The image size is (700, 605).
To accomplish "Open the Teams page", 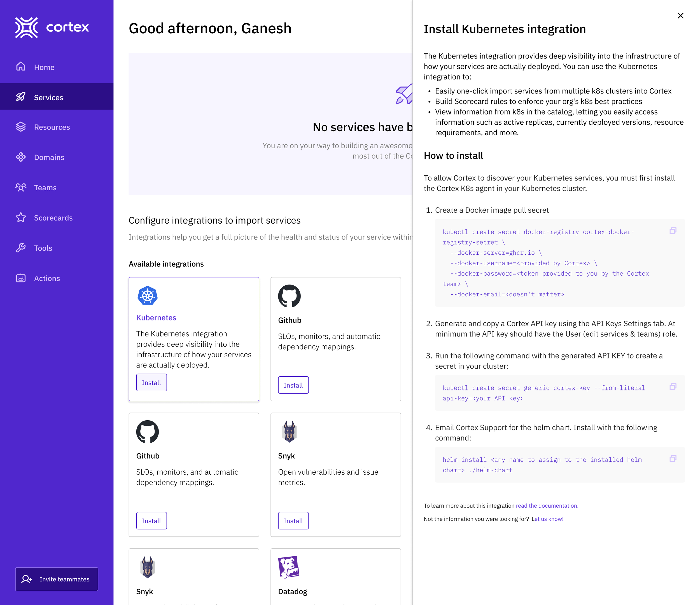I will tap(45, 188).
